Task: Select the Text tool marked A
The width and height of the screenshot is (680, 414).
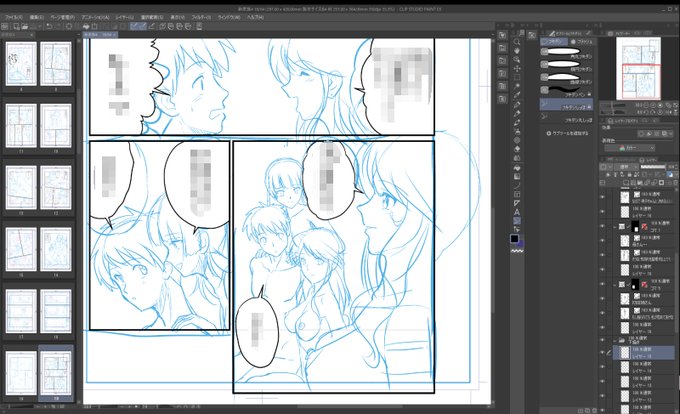Action: tap(517, 212)
